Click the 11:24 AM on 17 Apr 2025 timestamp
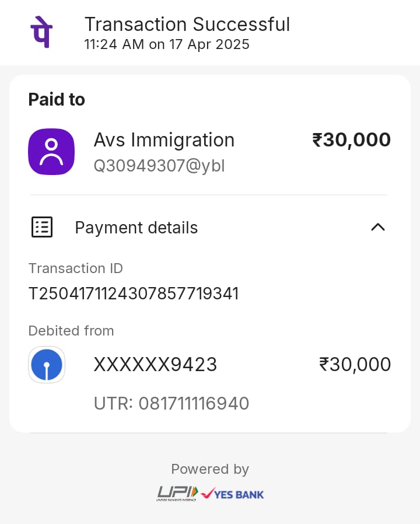The width and height of the screenshot is (420, 524). [167, 44]
